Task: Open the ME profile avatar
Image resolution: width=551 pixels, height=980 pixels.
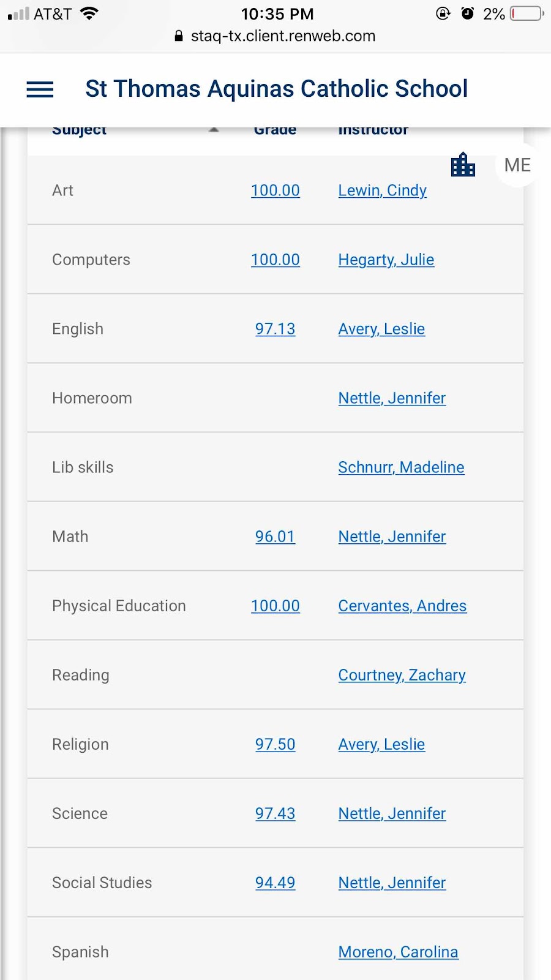Action: click(517, 165)
